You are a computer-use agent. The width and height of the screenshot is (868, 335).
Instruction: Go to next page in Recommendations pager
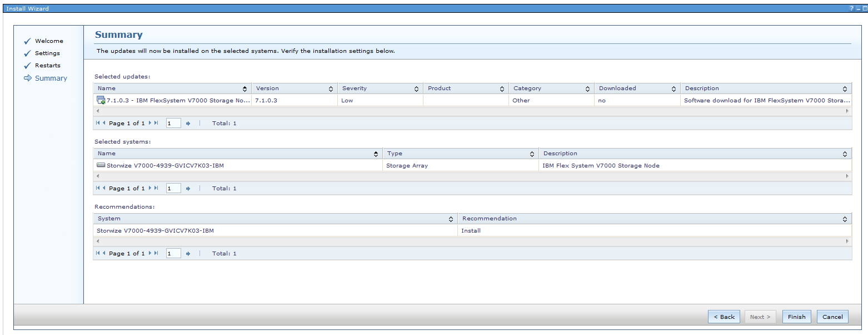coord(150,253)
